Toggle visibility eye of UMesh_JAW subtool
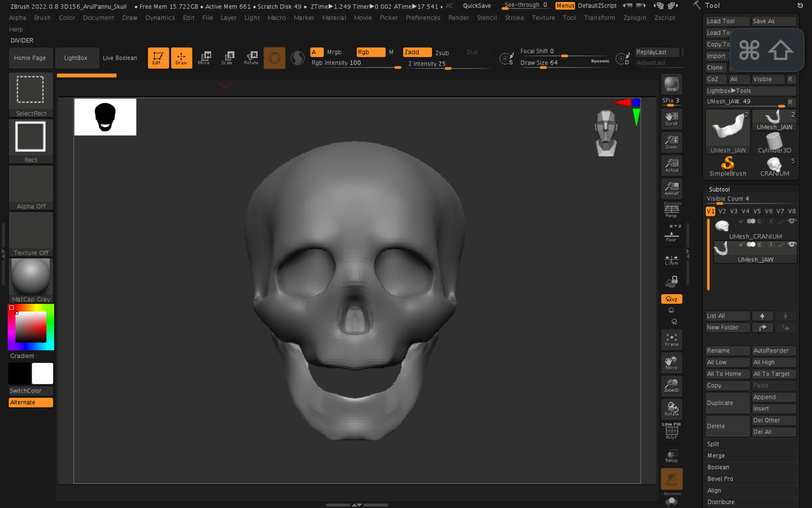This screenshot has height=508, width=812. [x=792, y=244]
